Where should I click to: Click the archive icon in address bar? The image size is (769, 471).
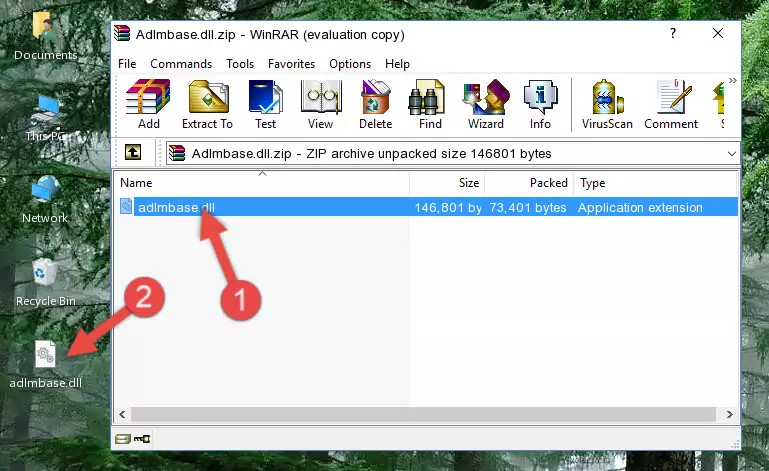(177, 154)
